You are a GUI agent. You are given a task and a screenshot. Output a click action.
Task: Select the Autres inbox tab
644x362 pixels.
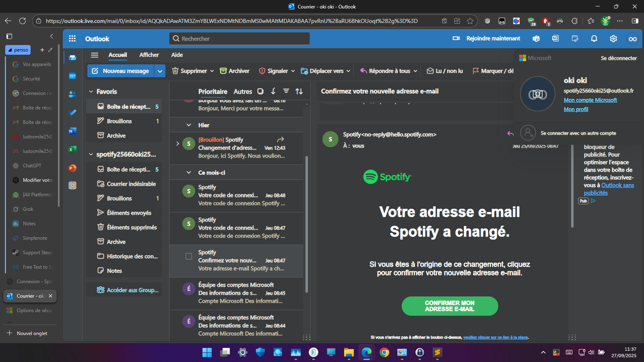243,92
